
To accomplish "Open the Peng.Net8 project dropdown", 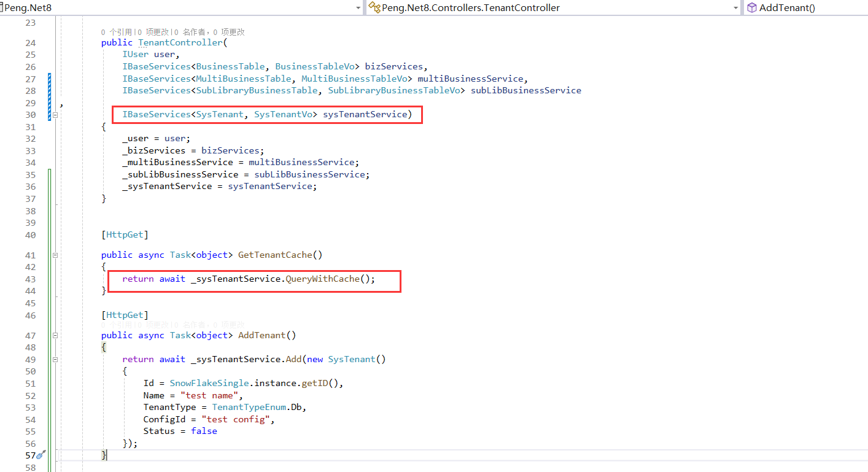I will coord(358,8).
